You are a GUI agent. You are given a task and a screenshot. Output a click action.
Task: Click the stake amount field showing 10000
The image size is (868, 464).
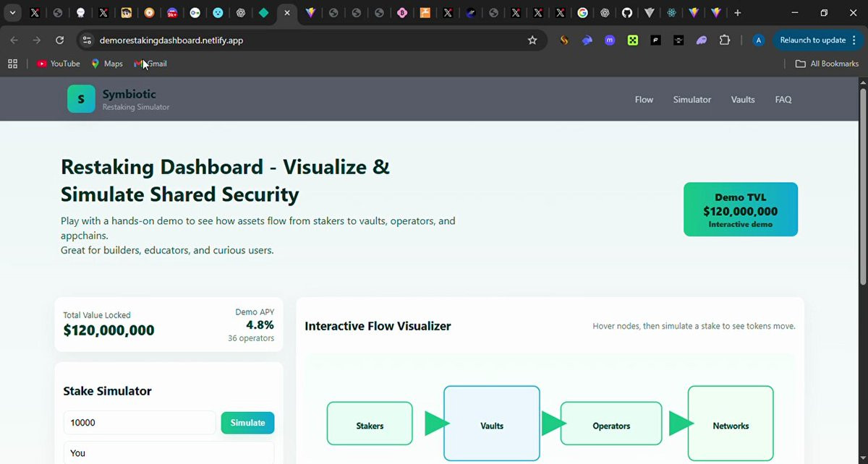coord(140,423)
